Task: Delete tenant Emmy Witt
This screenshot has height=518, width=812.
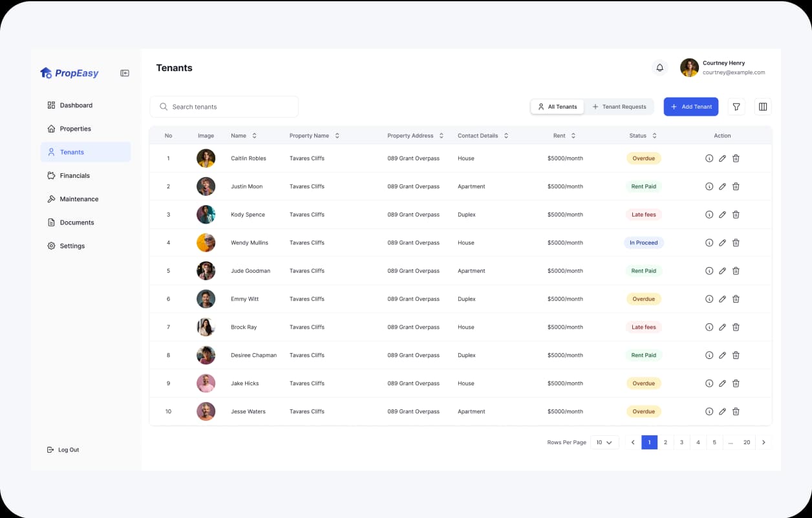Action: click(736, 299)
